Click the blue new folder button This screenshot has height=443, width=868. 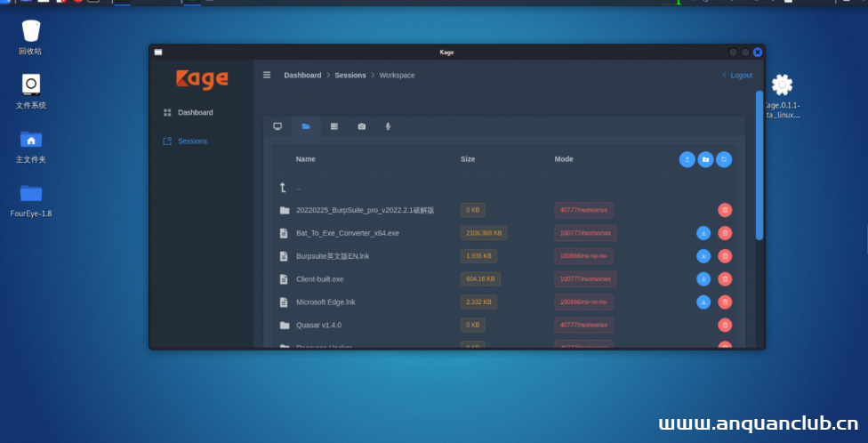705,159
